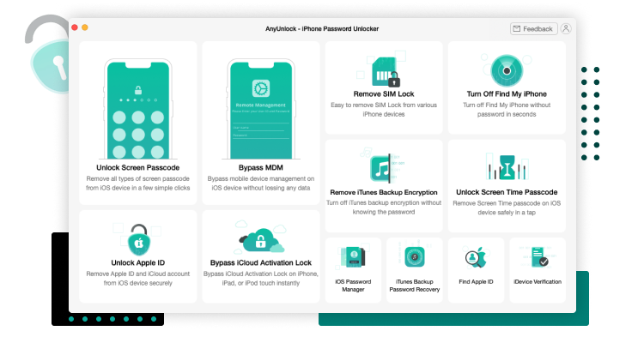This screenshot has height=349, width=644.
Task: Open the Find Apple ID magnifier icon
Action: 476,257
